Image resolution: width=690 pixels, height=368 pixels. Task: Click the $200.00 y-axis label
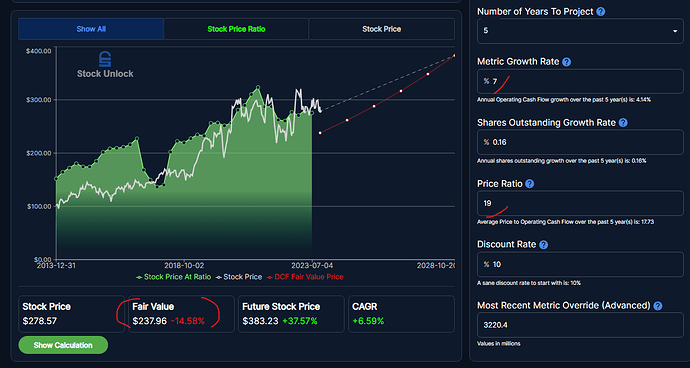coord(39,153)
